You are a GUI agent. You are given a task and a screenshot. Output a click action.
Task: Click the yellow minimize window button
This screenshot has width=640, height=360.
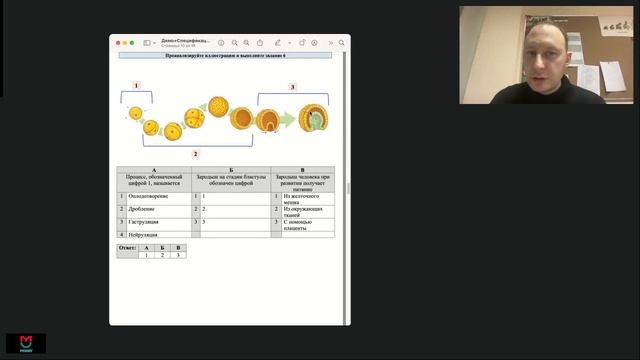click(x=125, y=43)
